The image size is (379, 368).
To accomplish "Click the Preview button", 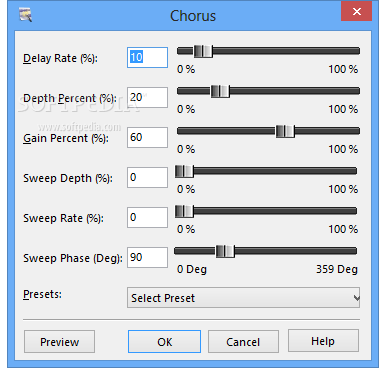I will tap(59, 342).
